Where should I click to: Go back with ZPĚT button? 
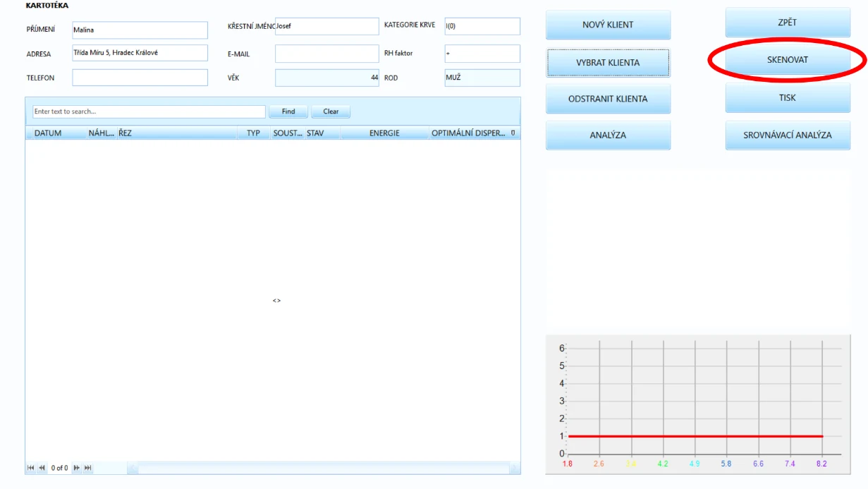point(788,23)
